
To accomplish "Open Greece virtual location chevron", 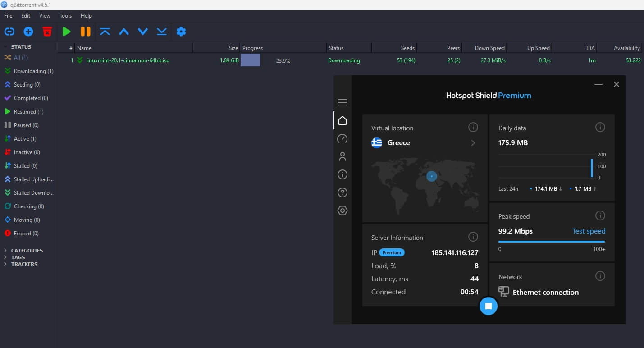I will tap(473, 143).
